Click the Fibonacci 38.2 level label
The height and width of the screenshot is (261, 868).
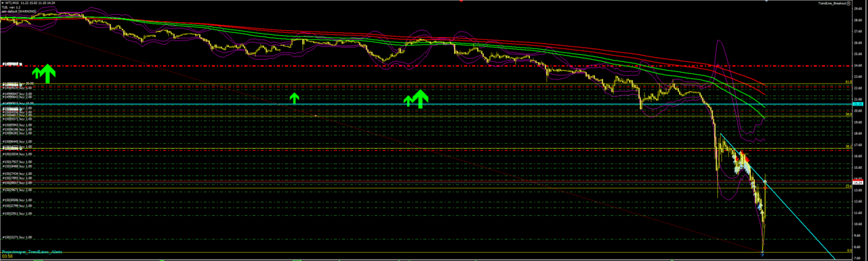(849, 146)
